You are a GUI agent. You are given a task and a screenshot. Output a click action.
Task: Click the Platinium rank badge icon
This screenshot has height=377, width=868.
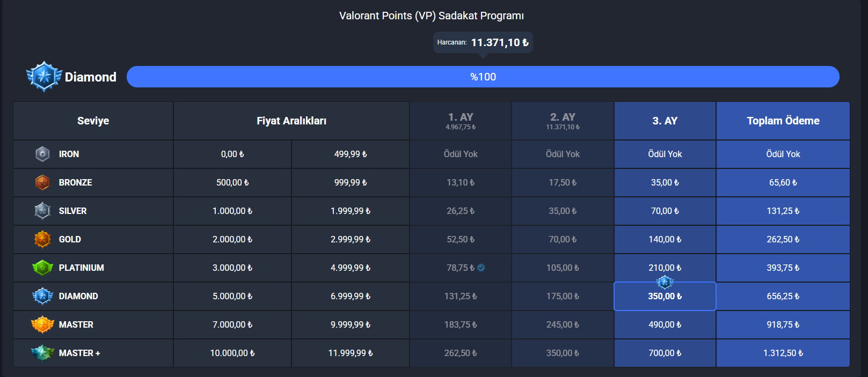(42, 268)
